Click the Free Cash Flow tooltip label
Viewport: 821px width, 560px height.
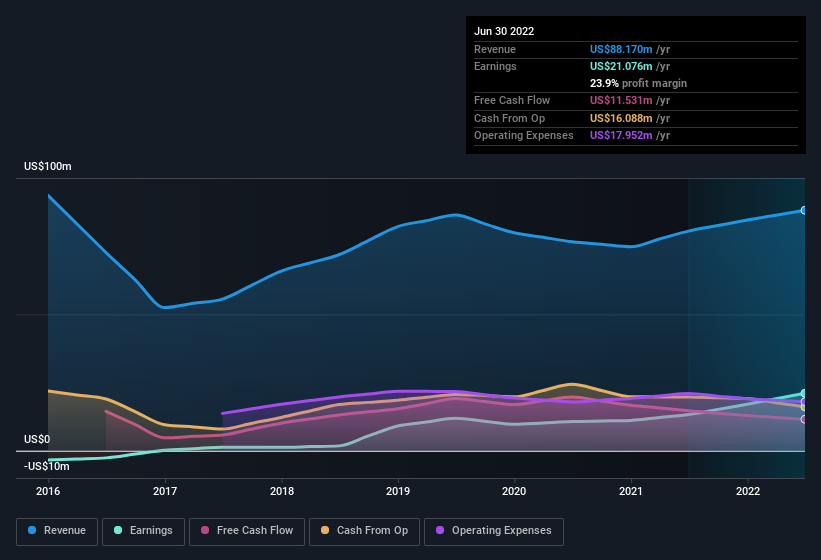point(512,100)
